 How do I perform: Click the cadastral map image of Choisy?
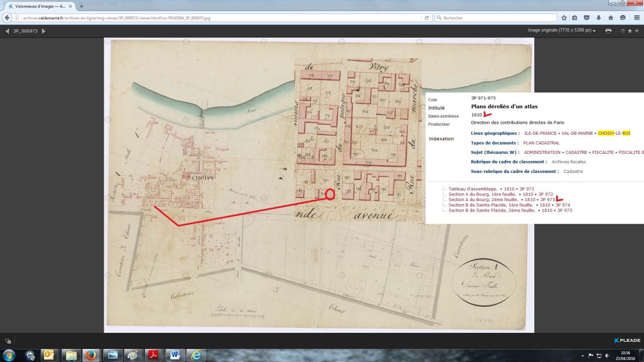(319, 185)
